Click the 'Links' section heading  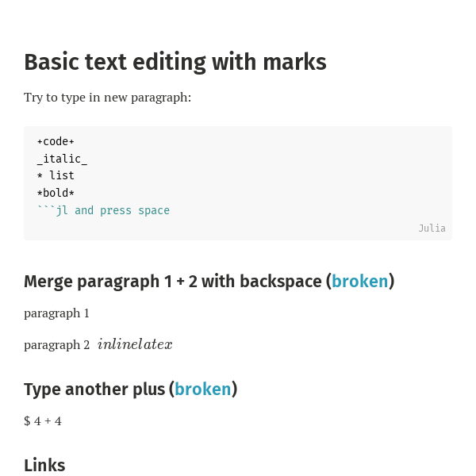(x=44, y=465)
